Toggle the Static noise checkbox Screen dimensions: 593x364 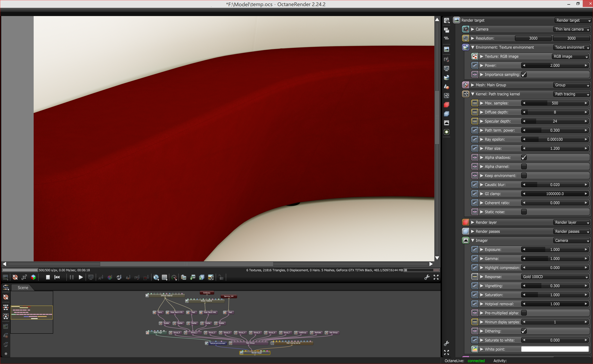[524, 212]
